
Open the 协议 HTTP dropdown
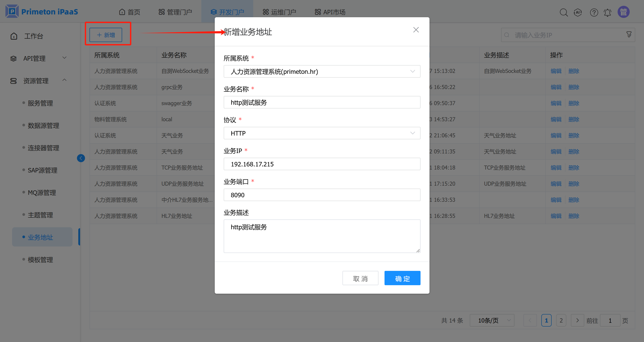click(322, 133)
